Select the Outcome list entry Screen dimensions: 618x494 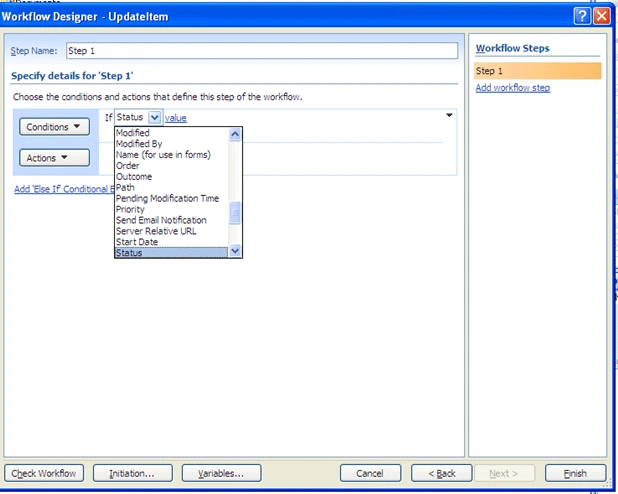[x=134, y=176]
